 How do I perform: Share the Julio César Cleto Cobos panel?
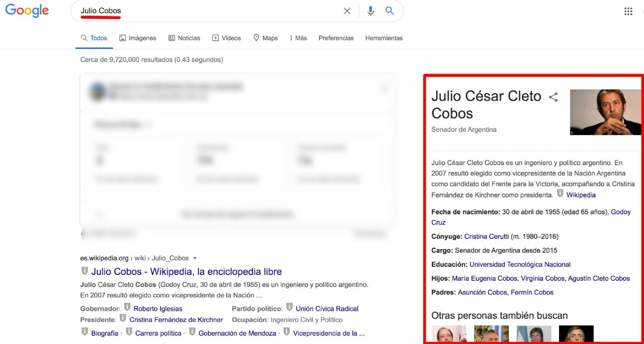(x=553, y=97)
